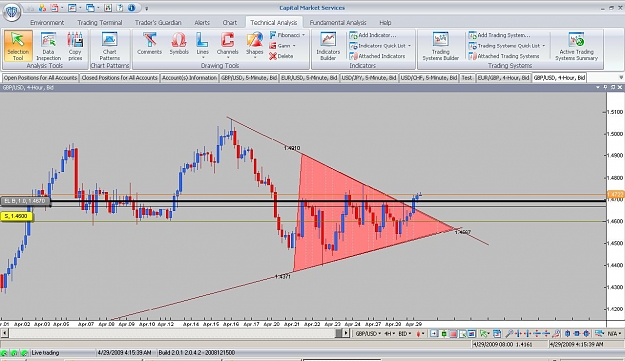Switch to USD/CHF, 5-Minute, Bid tab
625x361 pixels.
tap(429, 78)
